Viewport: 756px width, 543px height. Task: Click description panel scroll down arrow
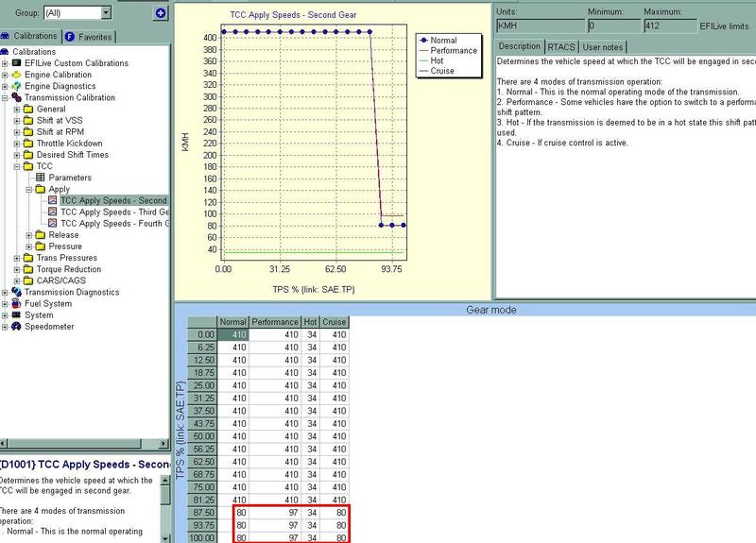point(164,538)
